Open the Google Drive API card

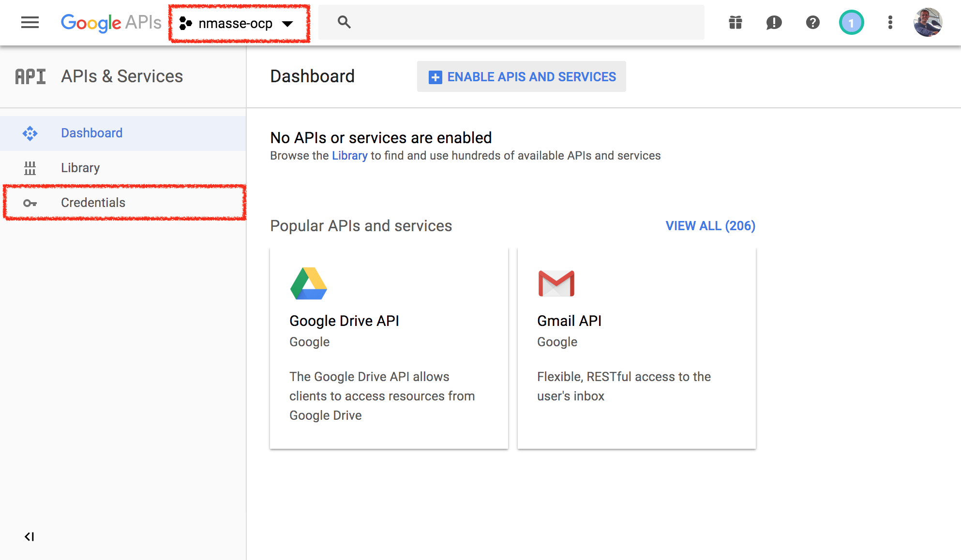(x=389, y=348)
